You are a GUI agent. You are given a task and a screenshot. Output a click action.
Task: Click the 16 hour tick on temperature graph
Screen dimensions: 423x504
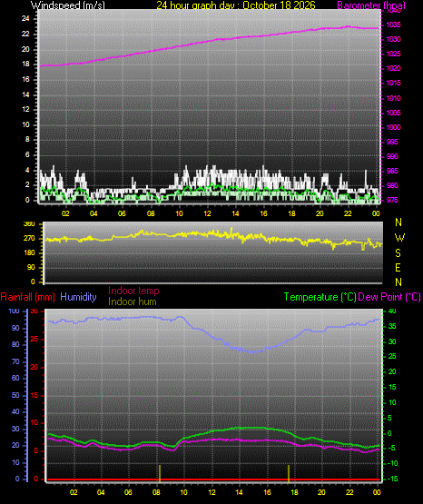(x=267, y=492)
